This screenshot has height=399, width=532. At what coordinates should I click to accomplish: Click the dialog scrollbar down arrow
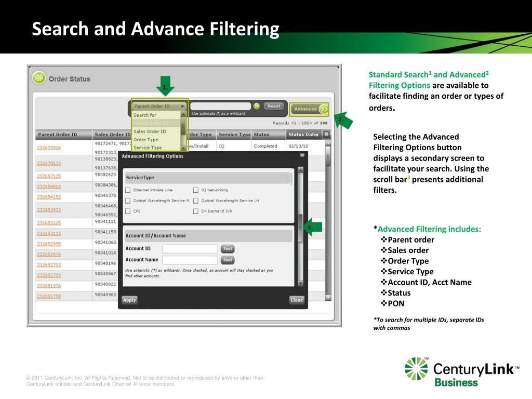click(x=300, y=283)
